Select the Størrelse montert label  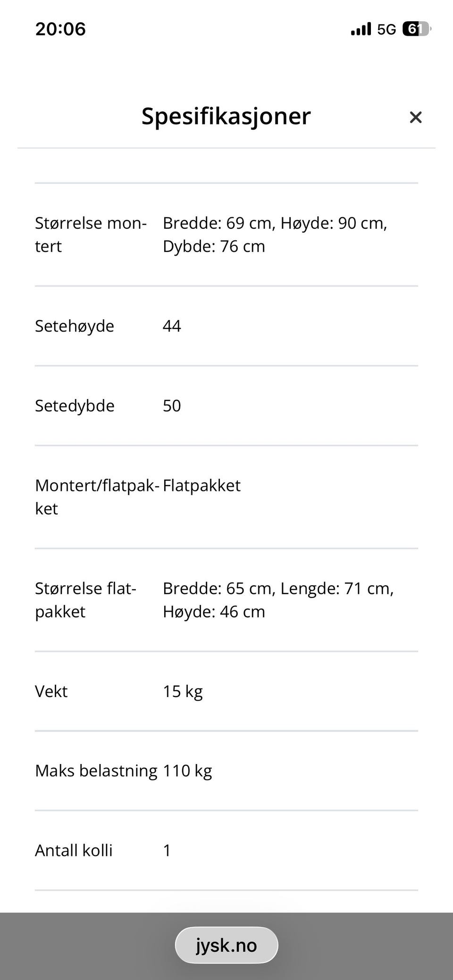click(x=91, y=234)
